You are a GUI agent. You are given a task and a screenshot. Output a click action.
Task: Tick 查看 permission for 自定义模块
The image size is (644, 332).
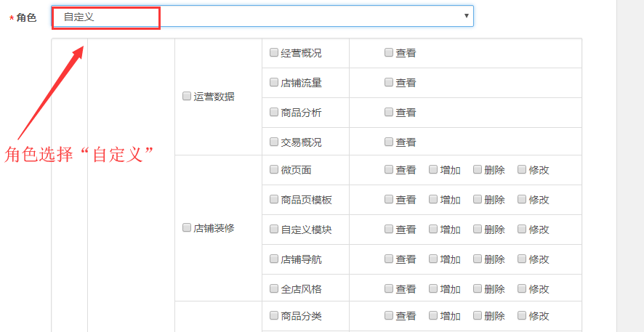point(389,229)
